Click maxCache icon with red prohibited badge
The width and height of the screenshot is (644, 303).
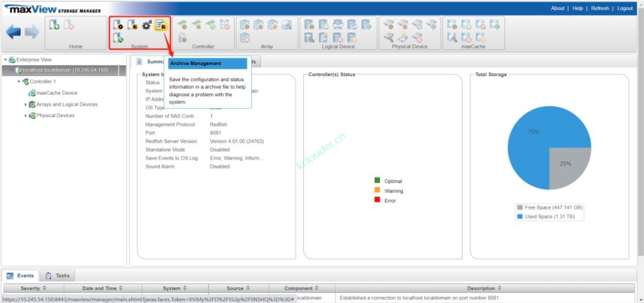480,25
